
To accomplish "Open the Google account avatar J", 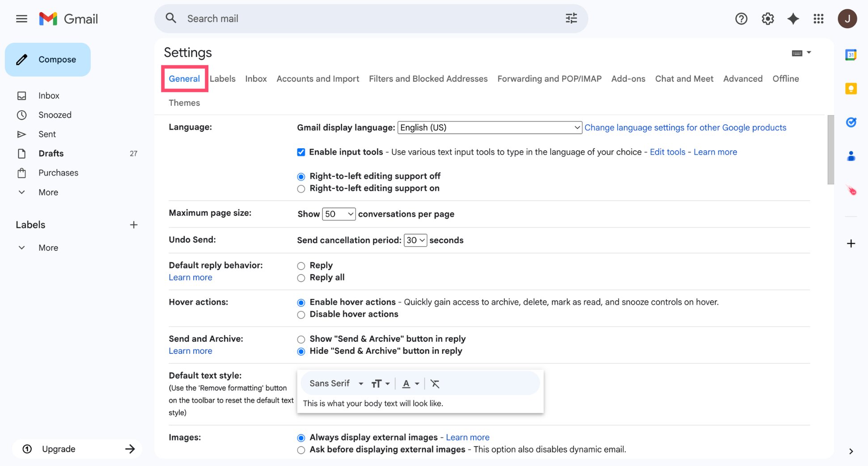I will tap(847, 19).
